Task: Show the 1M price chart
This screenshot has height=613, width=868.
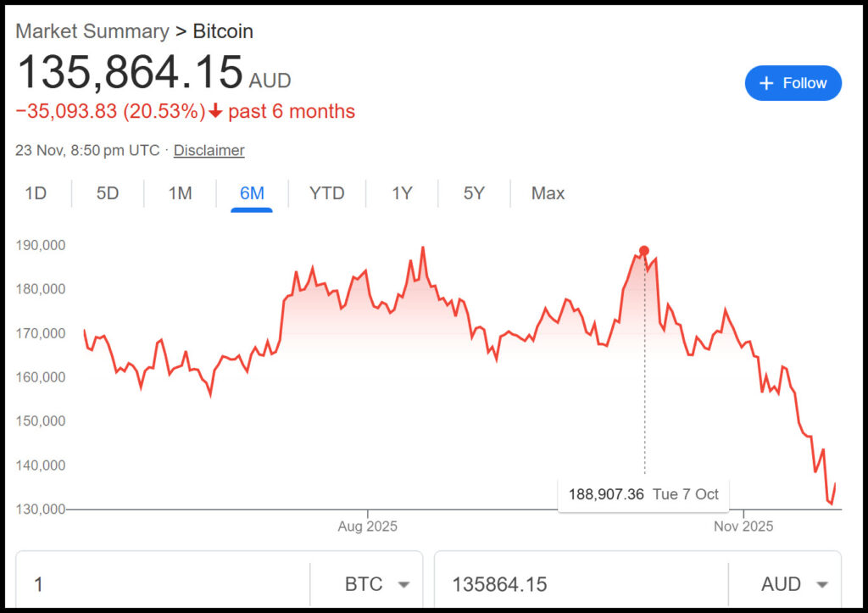Action: (180, 193)
